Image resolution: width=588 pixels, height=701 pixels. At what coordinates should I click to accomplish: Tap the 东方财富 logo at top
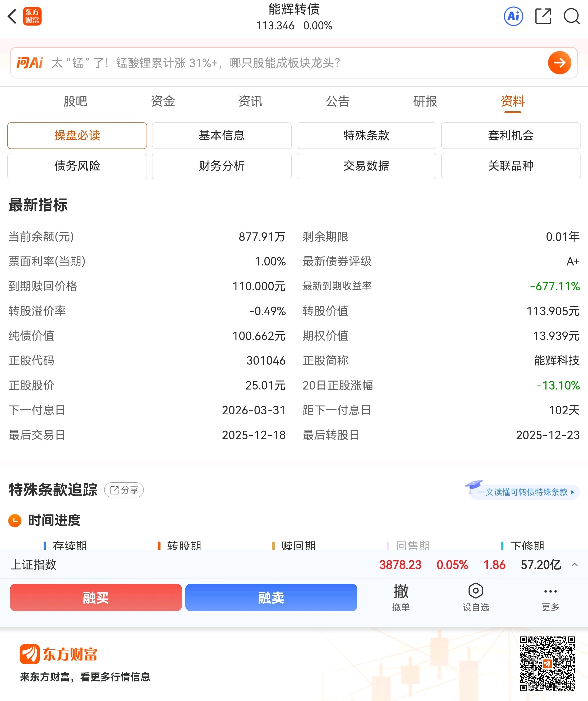[32, 16]
